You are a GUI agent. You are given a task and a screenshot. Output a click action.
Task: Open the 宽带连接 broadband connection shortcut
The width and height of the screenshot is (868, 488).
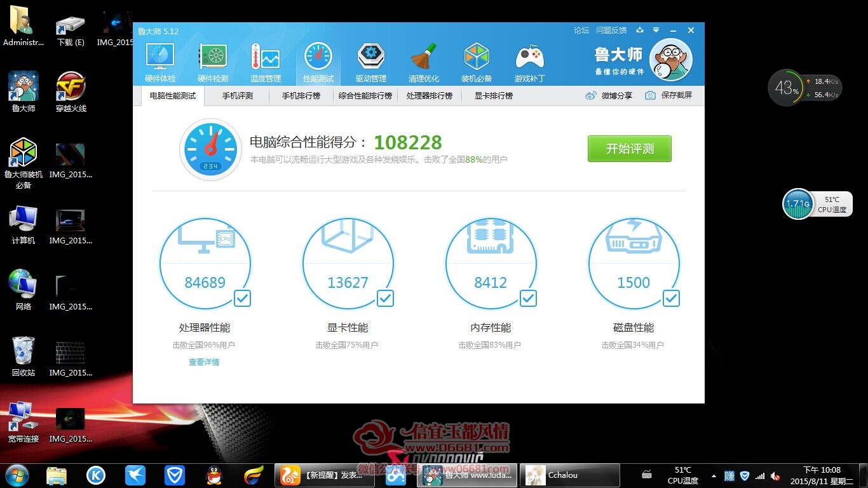[x=24, y=423]
